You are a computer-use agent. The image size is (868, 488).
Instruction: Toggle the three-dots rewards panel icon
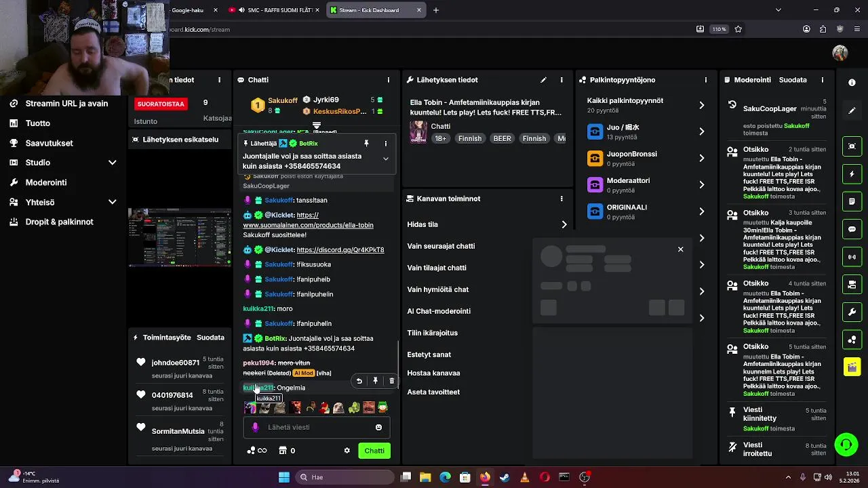pos(852,340)
